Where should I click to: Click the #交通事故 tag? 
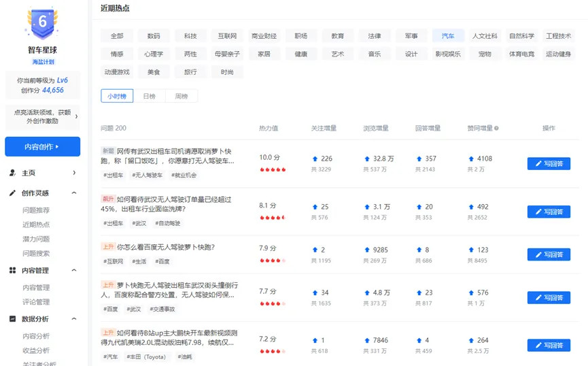[x=162, y=310]
